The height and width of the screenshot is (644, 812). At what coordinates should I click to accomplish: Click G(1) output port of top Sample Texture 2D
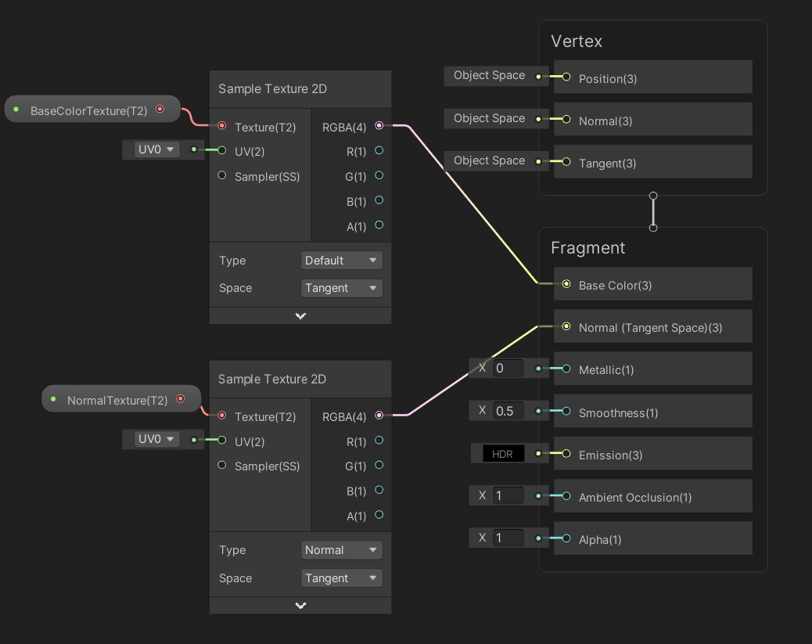(379, 175)
